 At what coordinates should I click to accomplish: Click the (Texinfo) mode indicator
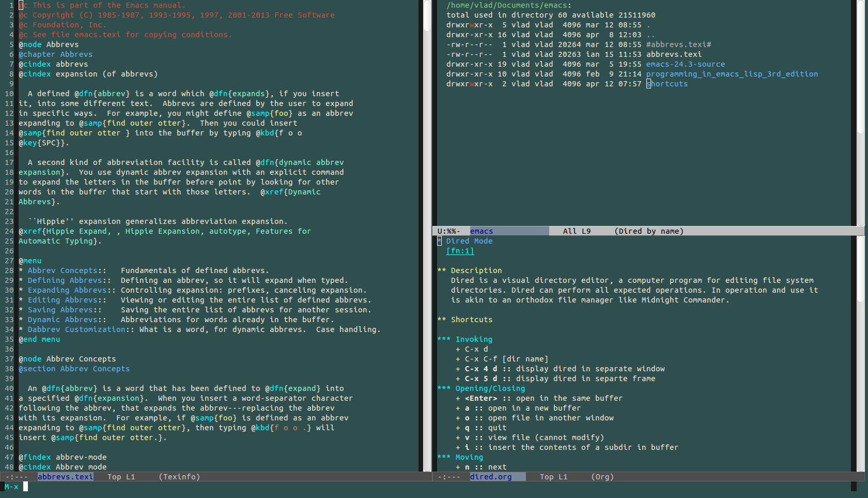tap(179, 477)
